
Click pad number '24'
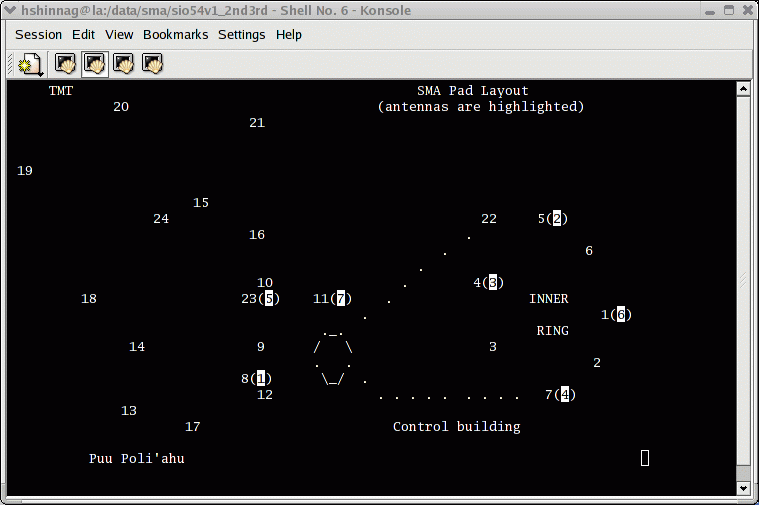tap(161, 219)
